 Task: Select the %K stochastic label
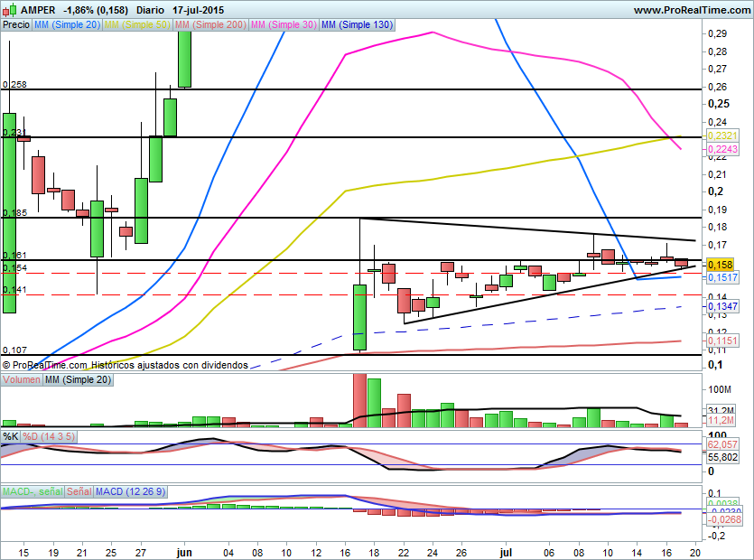(x=11, y=436)
